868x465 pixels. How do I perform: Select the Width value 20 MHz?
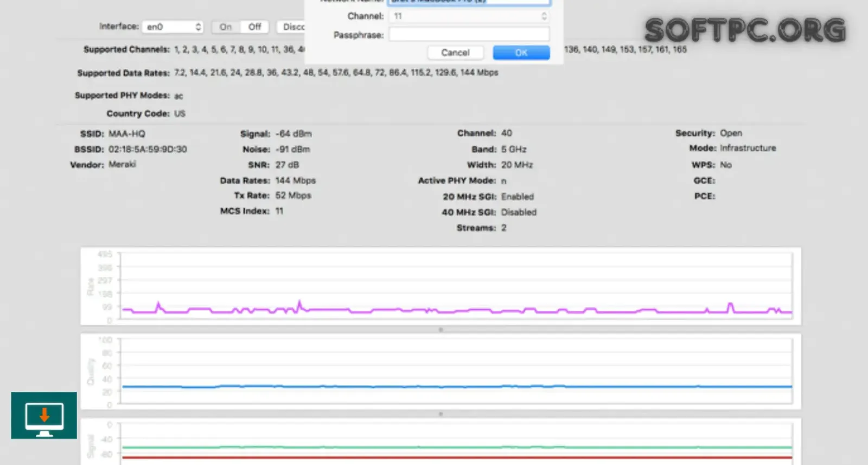[x=517, y=165]
